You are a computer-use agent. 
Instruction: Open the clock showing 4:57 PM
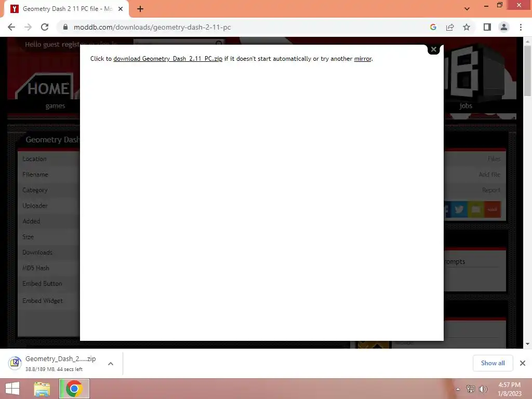tap(509, 389)
